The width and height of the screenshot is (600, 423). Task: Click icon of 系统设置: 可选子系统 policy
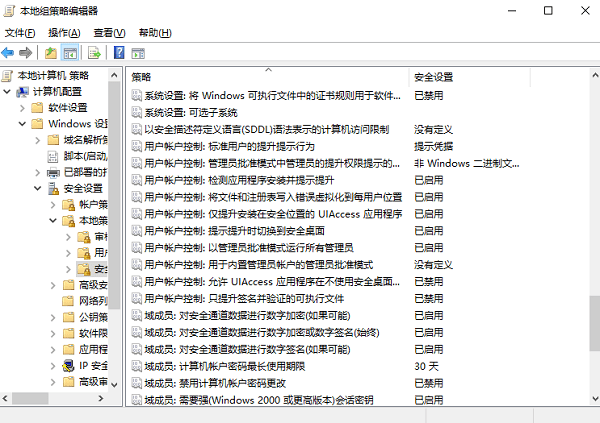(x=137, y=112)
